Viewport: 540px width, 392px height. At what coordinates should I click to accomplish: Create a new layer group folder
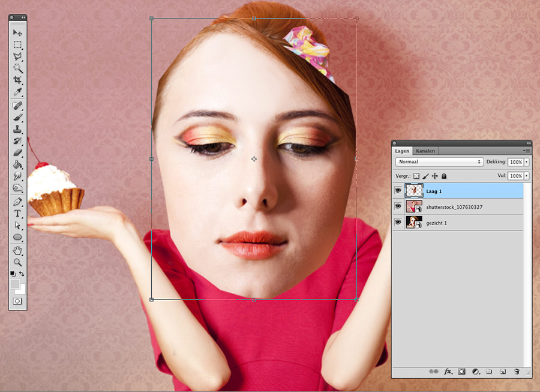(x=489, y=372)
